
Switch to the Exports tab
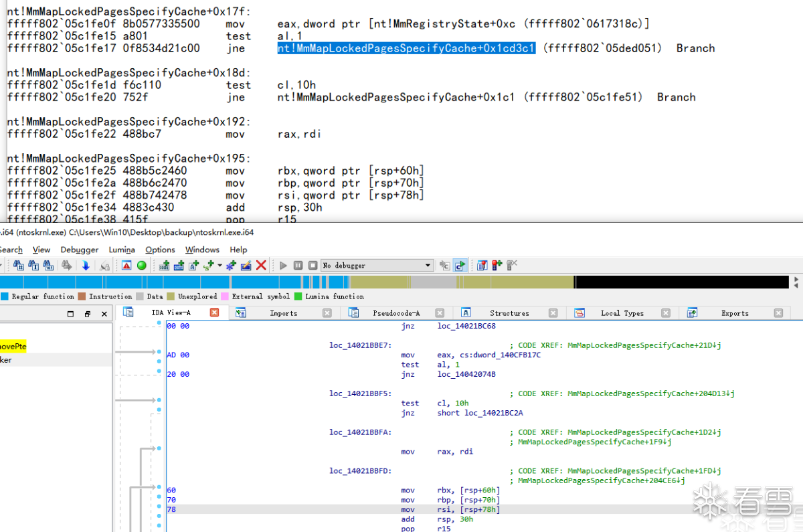click(735, 313)
